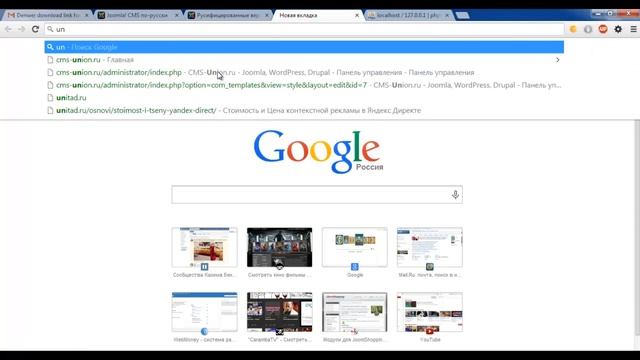Click the browser back arrow
This screenshot has height=360, width=640.
[x=8, y=29]
